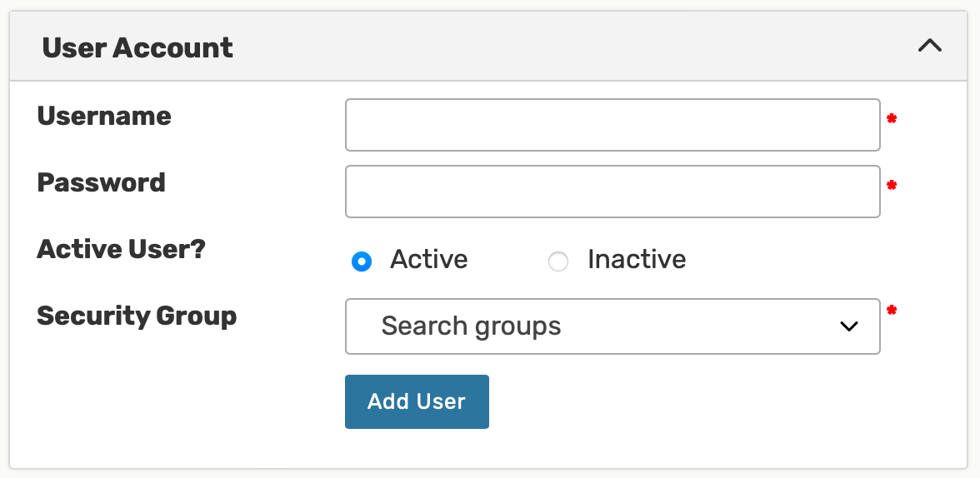
Task: Select the Active radio button
Action: pyautogui.click(x=361, y=261)
